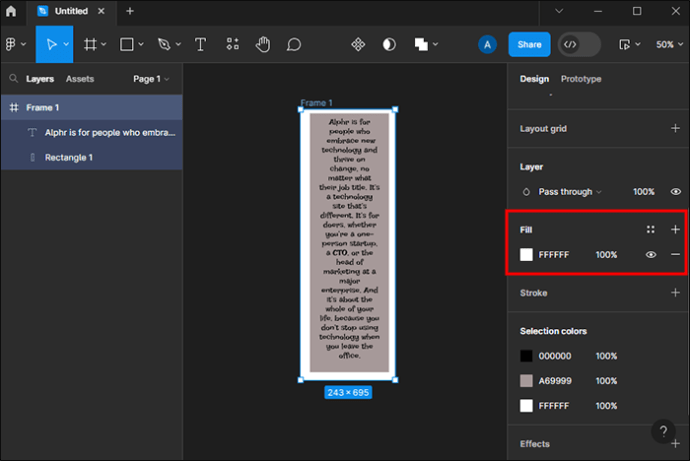This screenshot has width=690, height=461.
Task: Switch to the Prototype tab
Action: 581,79
